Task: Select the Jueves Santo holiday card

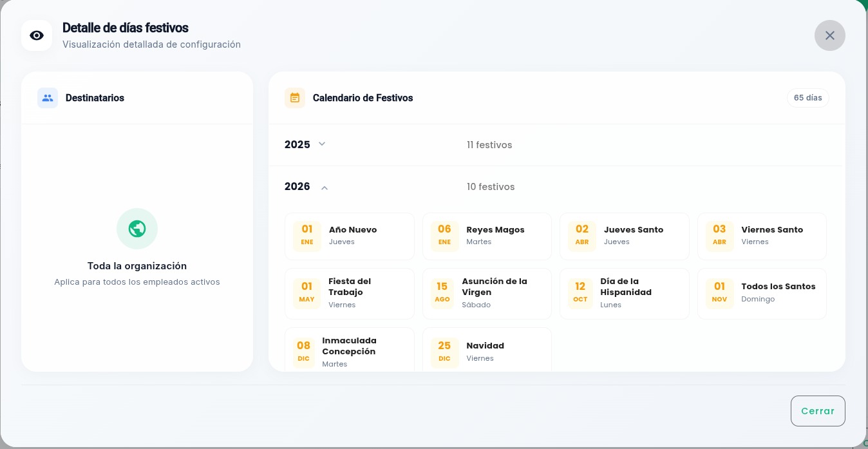Action: [624, 236]
